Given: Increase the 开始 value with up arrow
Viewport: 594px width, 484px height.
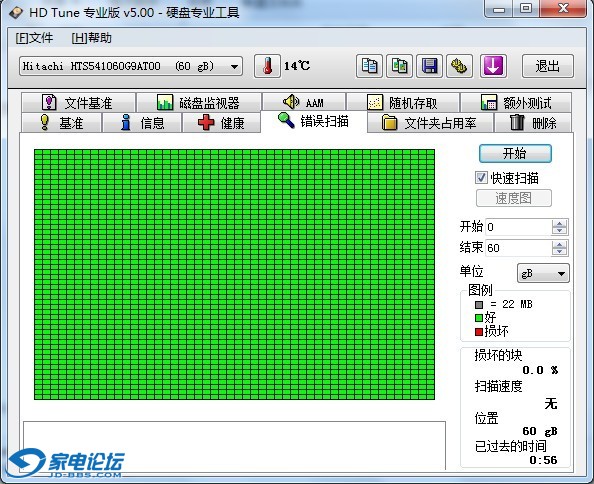Looking at the screenshot, I should pos(560,223).
